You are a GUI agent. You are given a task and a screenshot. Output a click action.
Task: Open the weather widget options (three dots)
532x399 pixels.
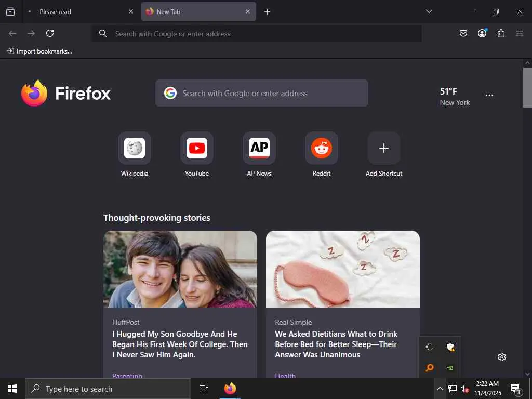[489, 96]
